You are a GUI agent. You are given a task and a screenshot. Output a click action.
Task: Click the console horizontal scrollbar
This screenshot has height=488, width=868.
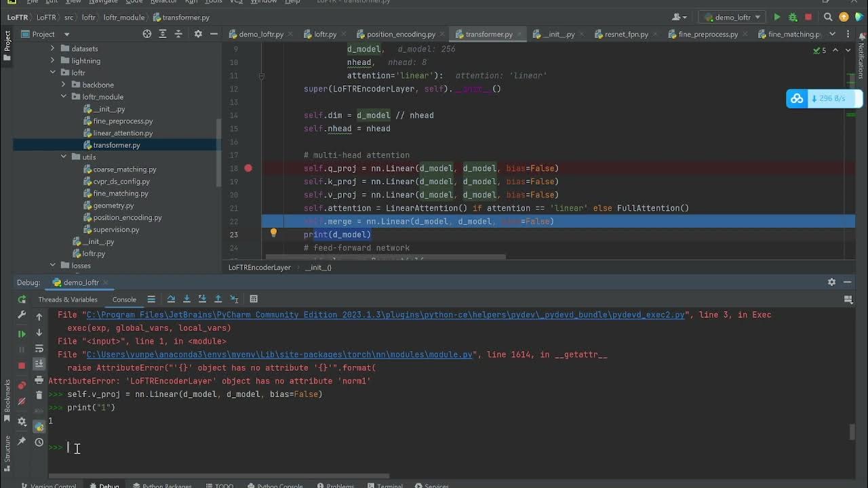click(x=218, y=476)
